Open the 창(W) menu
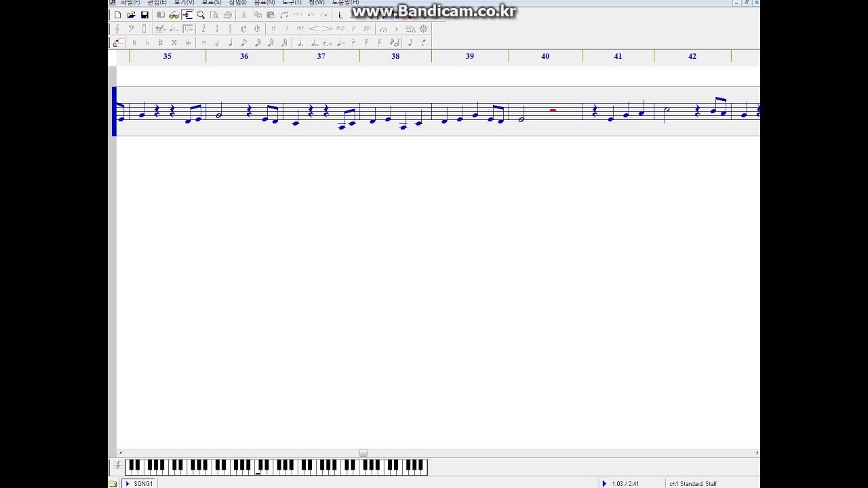Screen dimensions: 868x488 point(317,3)
